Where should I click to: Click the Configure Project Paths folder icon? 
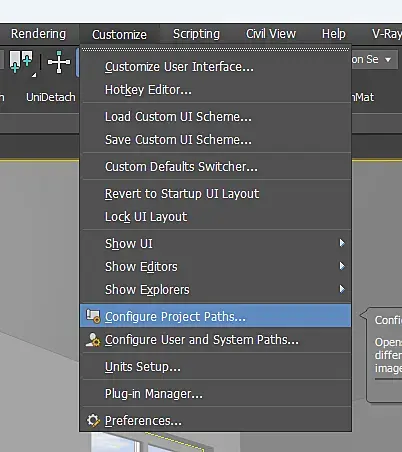point(93,316)
